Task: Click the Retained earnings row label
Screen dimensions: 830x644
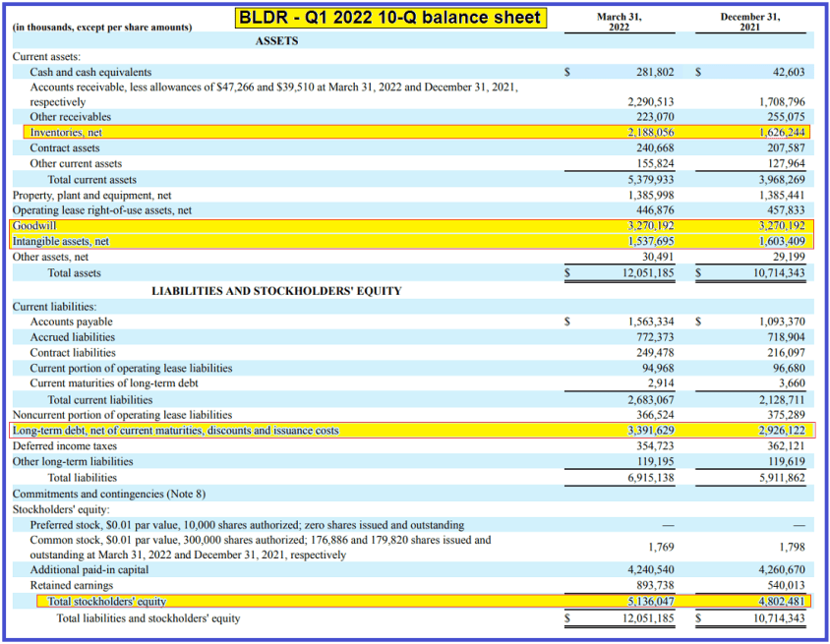Action: click(72, 585)
